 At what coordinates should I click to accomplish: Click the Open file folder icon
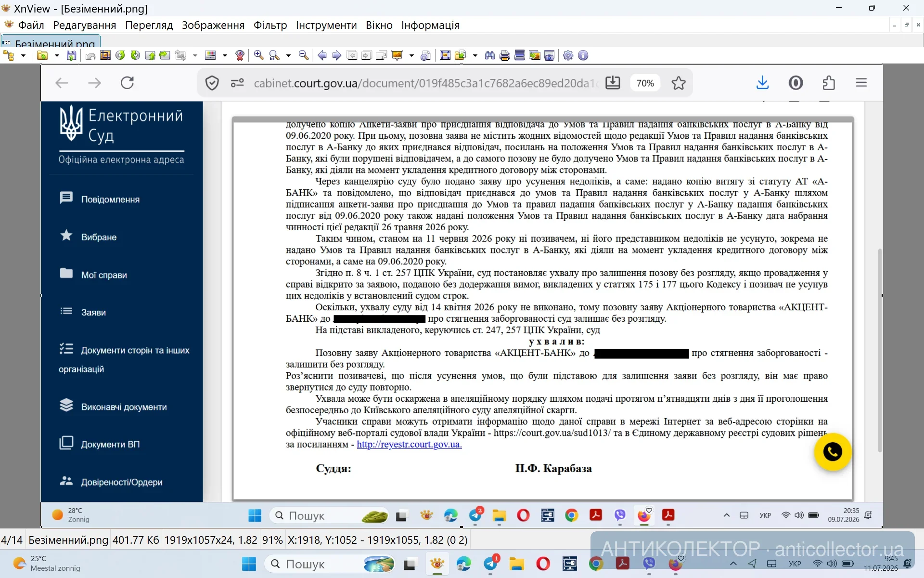[42, 55]
